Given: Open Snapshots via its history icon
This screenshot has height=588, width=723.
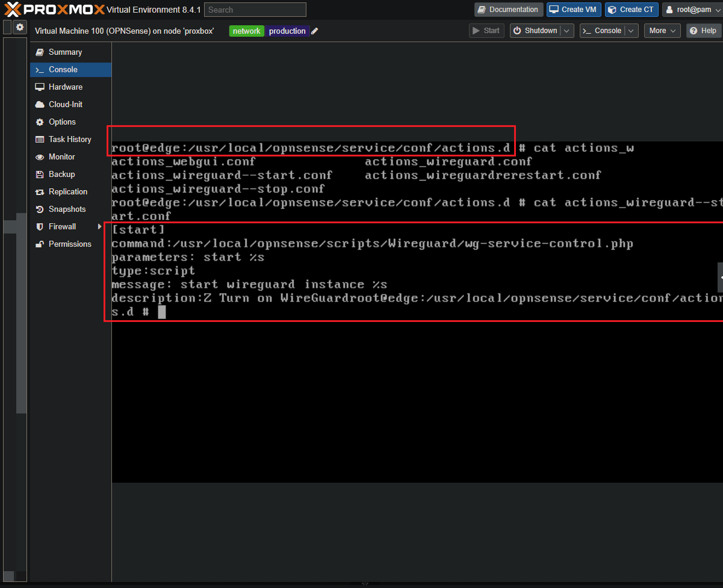Looking at the screenshot, I should (40, 209).
